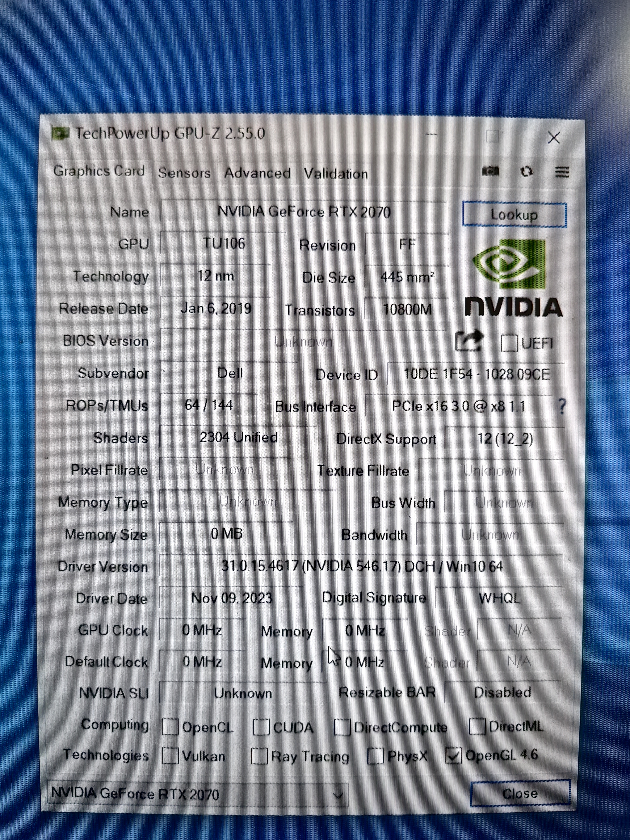Enable the OpenCL checkbox
The height and width of the screenshot is (840, 630).
170,727
